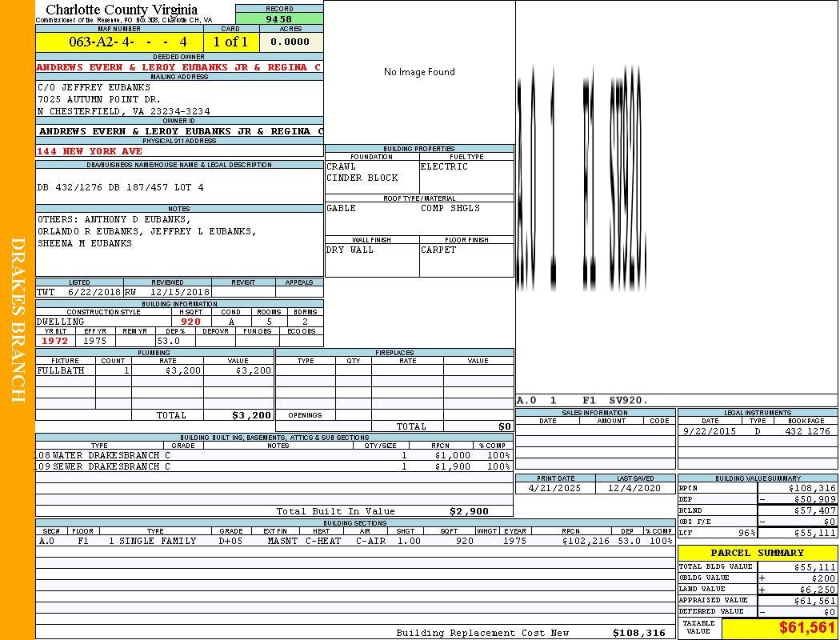Click RCLND value $57,407
This screenshot has height=640, width=840.
coord(815,511)
